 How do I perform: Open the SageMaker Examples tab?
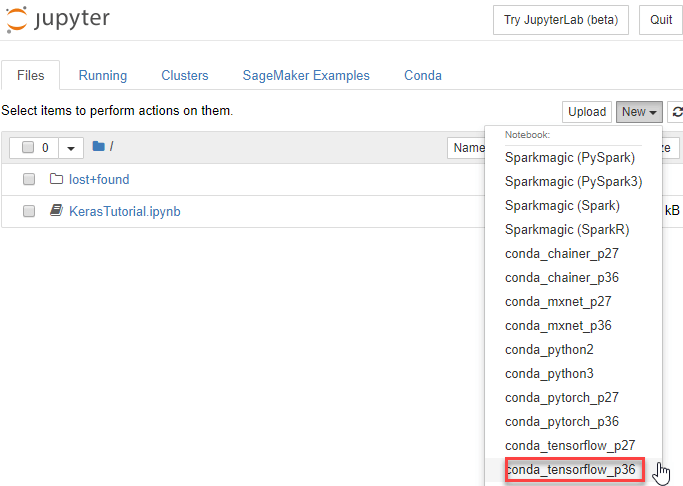click(306, 76)
